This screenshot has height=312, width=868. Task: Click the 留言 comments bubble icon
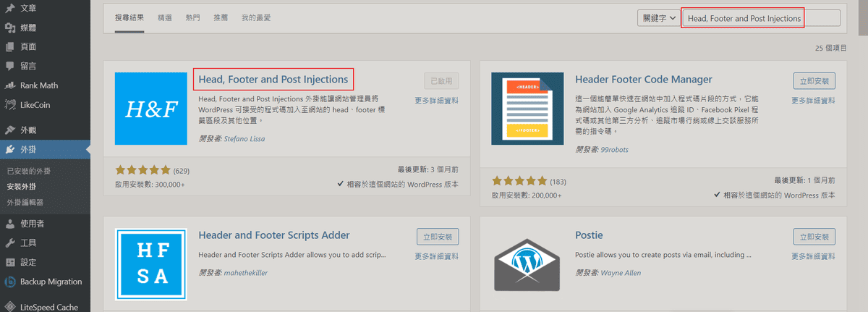pyautogui.click(x=10, y=66)
